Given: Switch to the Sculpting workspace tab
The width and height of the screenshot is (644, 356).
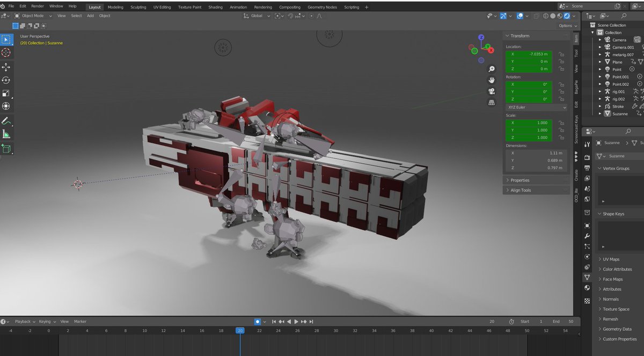Looking at the screenshot, I should pyautogui.click(x=138, y=7).
